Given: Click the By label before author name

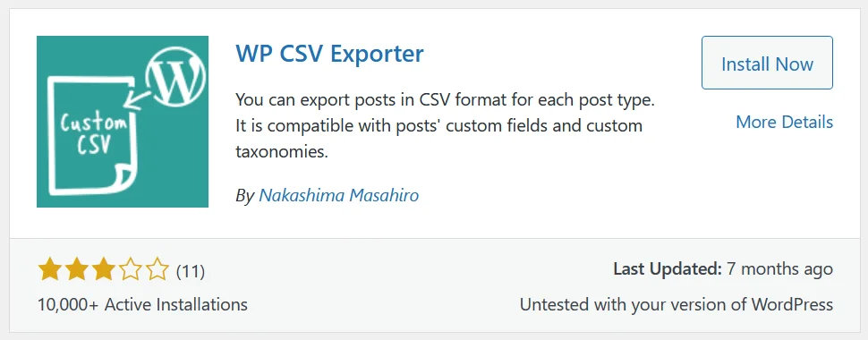Looking at the screenshot, I should (244, 195).
